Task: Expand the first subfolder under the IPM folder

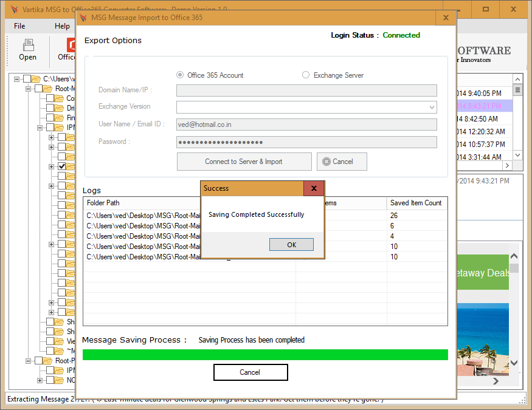Action: click(x=51, y=137)
